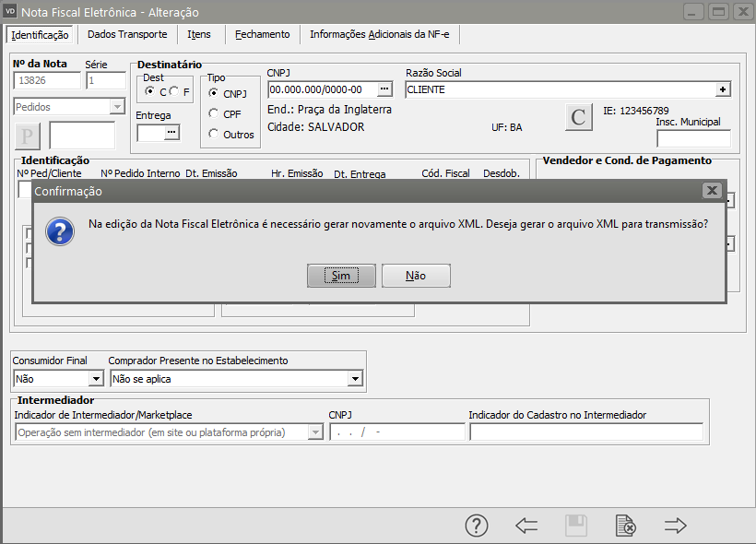Expand the Indicador de Intermediador/Marketplace dropdown
This screenshot has width=756, height=544.
pos(315,432)
